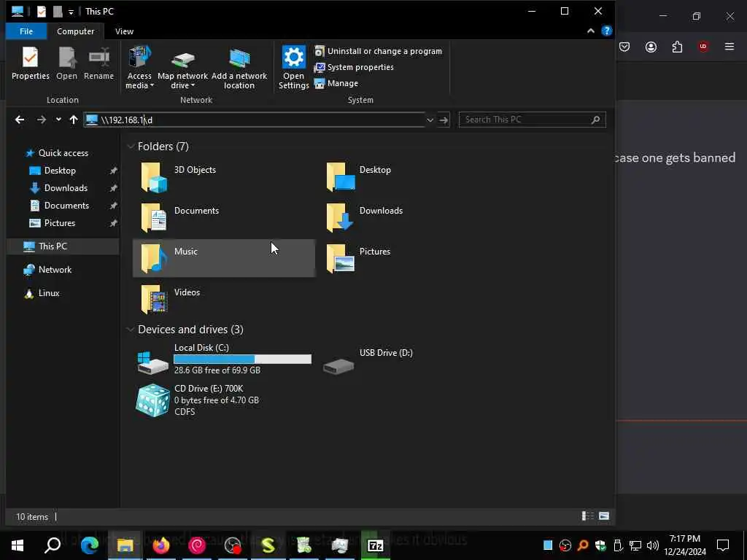
Task: Go back with the back arrow
Action: point(20,120)
